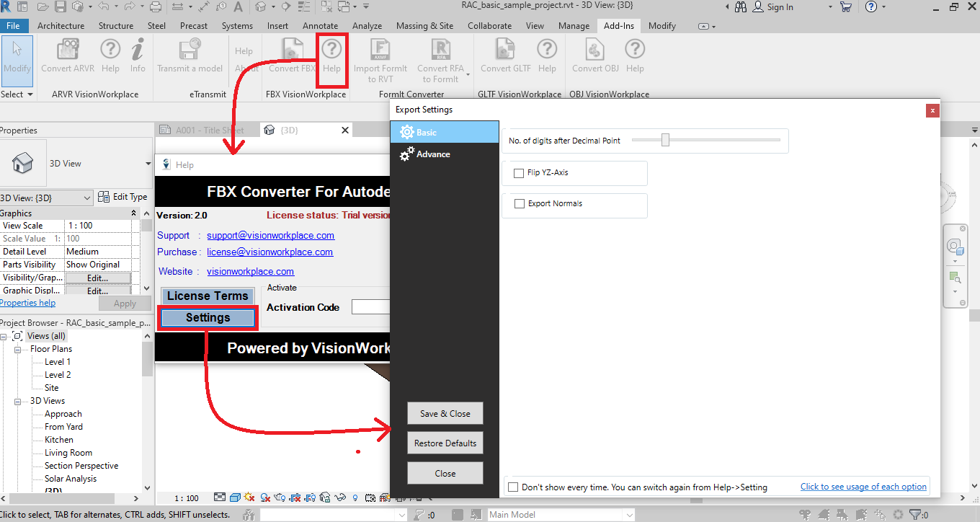Open the shopping cart icon in title bar
The height and width of the screenshot is (522, 980).
coord(846,7)
